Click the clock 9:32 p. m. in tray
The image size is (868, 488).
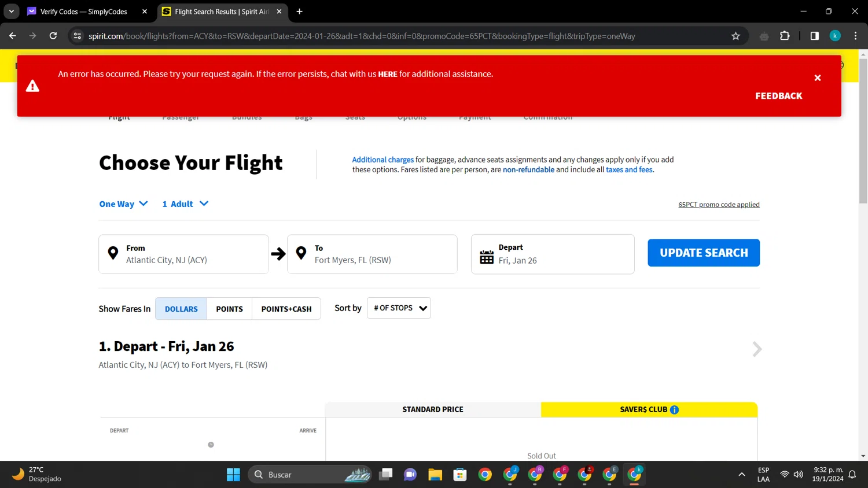pos(828,470)
